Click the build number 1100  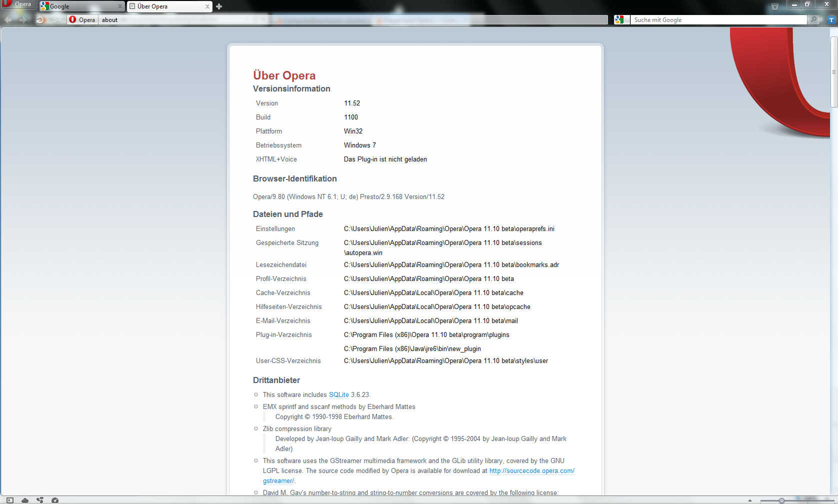351,117
